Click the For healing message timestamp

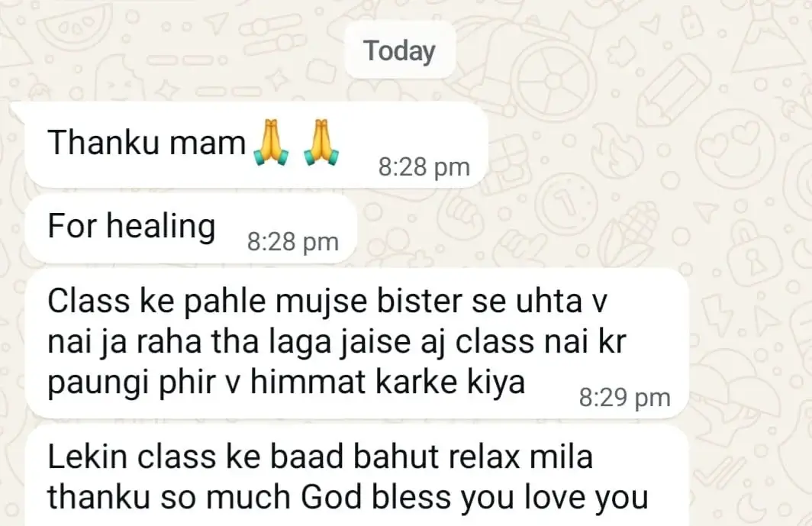(292, 241)
